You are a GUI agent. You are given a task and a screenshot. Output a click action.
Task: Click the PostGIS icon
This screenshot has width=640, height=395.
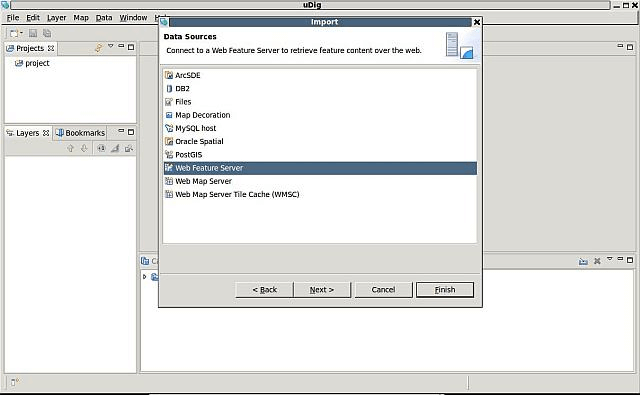click(x=169, y=155)
